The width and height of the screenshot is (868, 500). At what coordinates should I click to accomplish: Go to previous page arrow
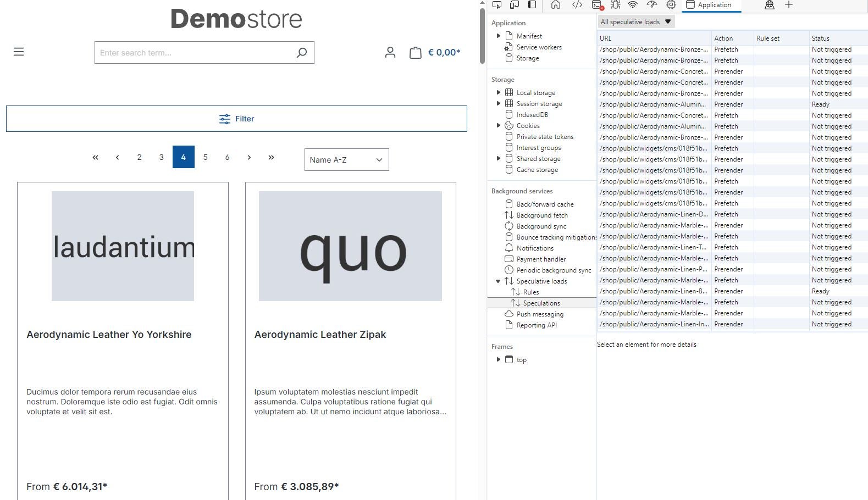pyautogui.click(x=118, y=157)
